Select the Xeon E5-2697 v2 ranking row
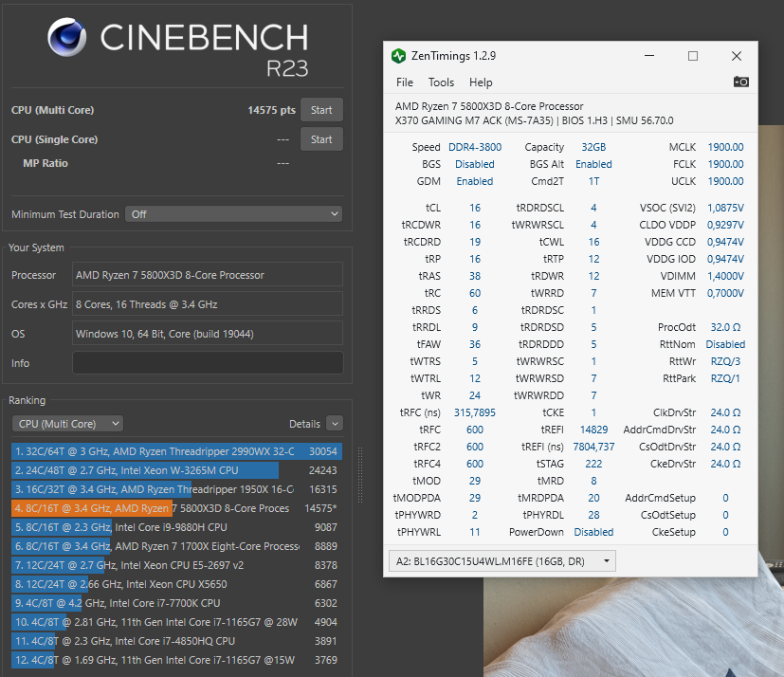The image size is (784, 677). click(x=176, y=565)
